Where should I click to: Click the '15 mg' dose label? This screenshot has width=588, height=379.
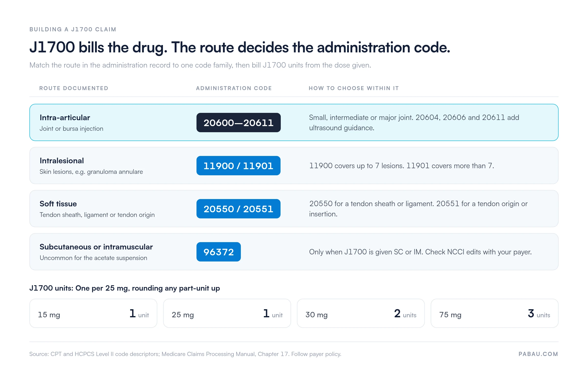coord(49,315)
